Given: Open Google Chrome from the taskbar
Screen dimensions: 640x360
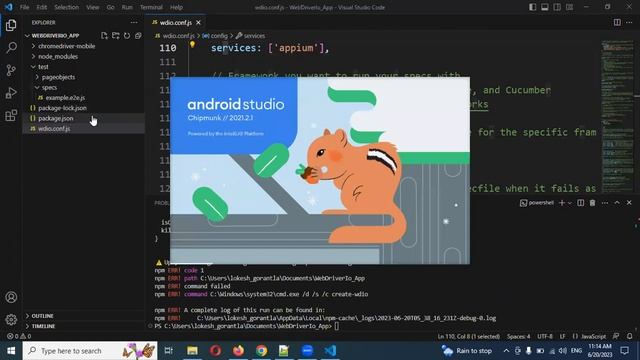Looking at the screenshot, I should coord(261,351).
